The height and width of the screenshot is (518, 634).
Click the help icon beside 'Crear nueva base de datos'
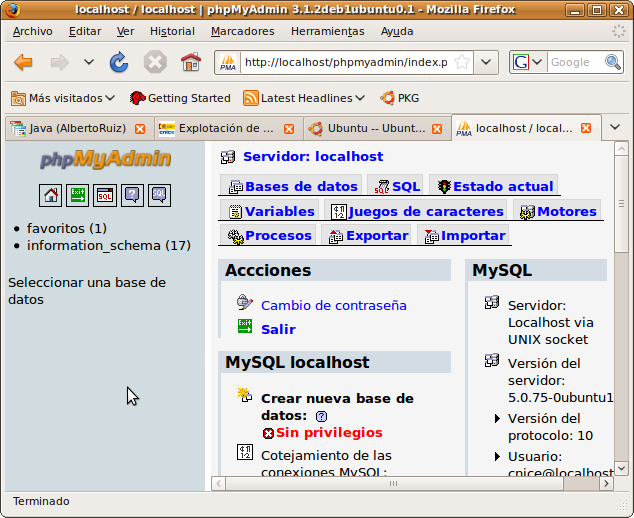point(321,416)
